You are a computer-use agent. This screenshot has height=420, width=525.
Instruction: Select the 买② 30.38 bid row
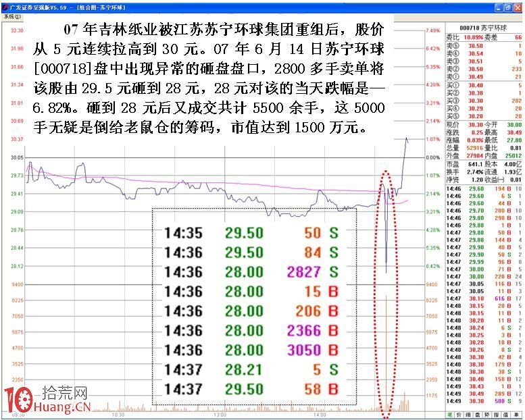(484, 93)
